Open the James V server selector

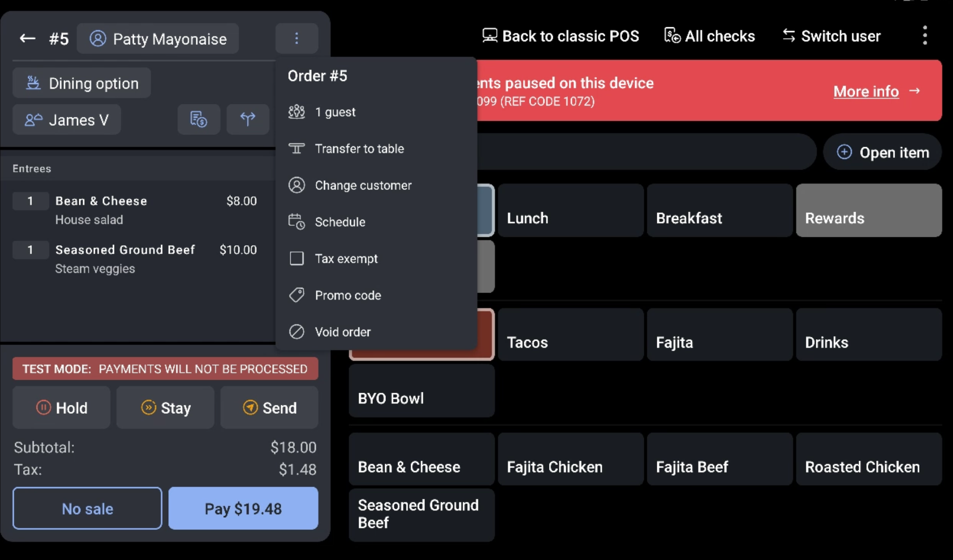click(67, 120)
